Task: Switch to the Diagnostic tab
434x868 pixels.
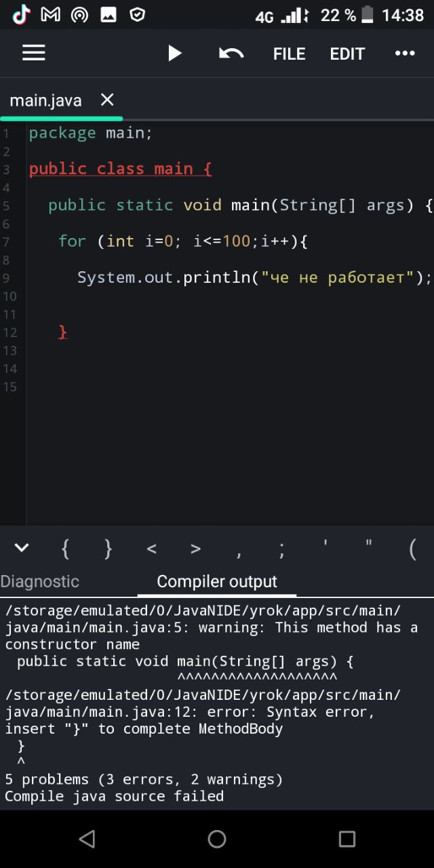Action: pos(40,582)
